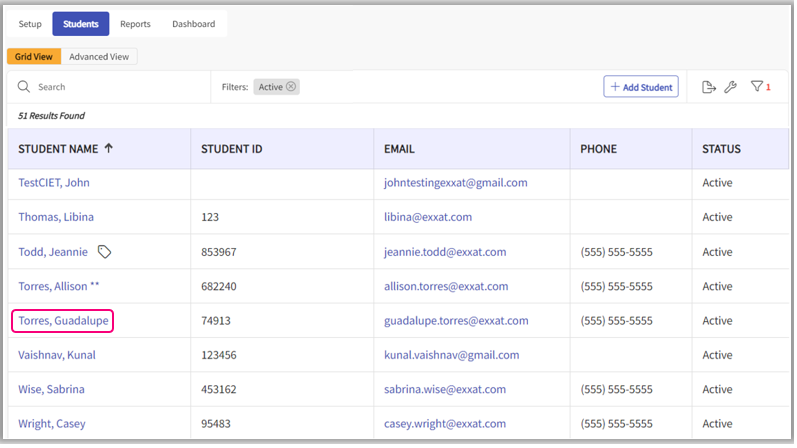Image resolution: width=797 pixels, height=448 pixels.
Task: Click the sort arrow on Student Name
Action: [x=109, y=149]
